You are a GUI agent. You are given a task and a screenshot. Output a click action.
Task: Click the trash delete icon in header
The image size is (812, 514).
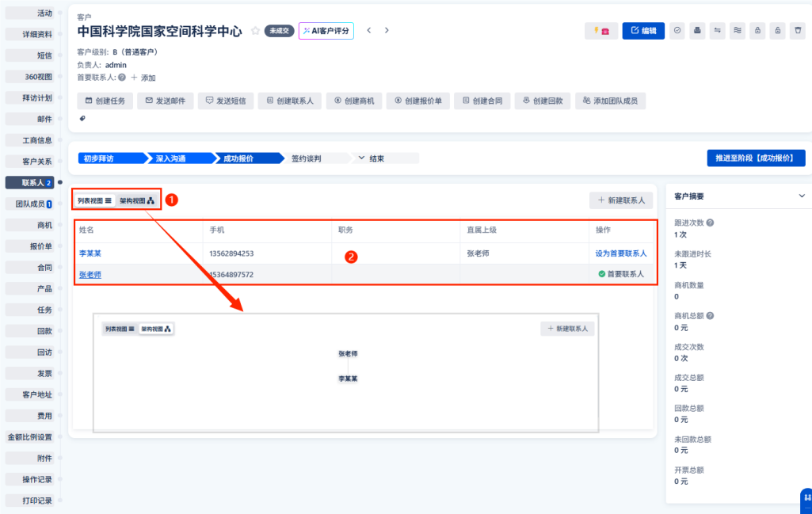pyautogui.click(x=798, y=31)
